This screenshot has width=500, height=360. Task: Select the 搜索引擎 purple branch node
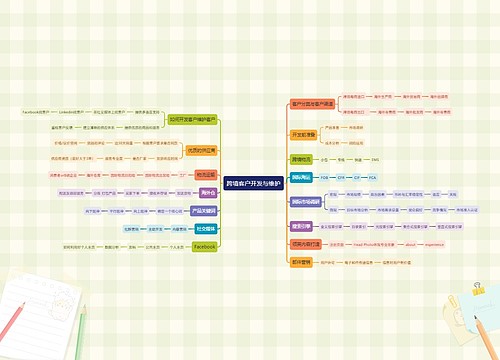[x=301, y=226]
